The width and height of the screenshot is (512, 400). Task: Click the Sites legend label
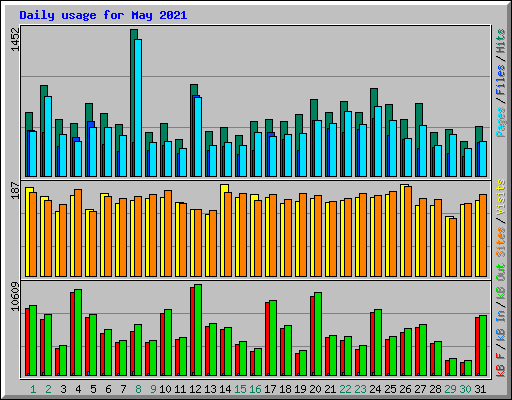[501, 242]
